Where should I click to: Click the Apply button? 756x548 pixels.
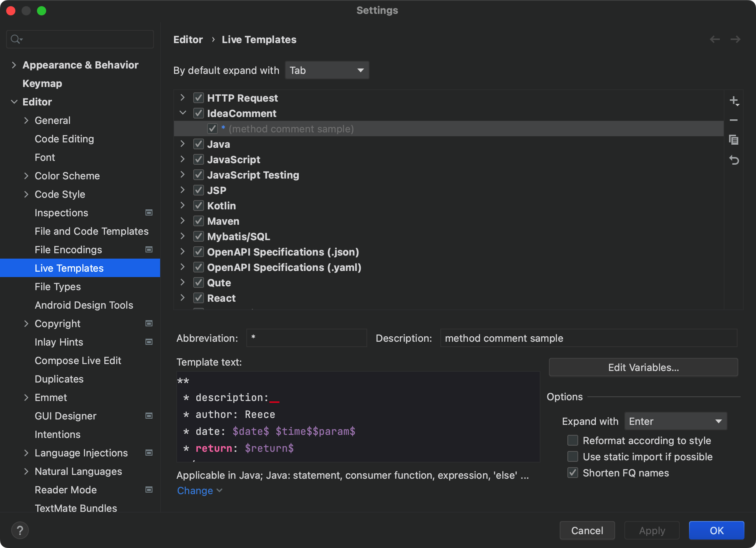pyautogui.click(x=652, y=530)
